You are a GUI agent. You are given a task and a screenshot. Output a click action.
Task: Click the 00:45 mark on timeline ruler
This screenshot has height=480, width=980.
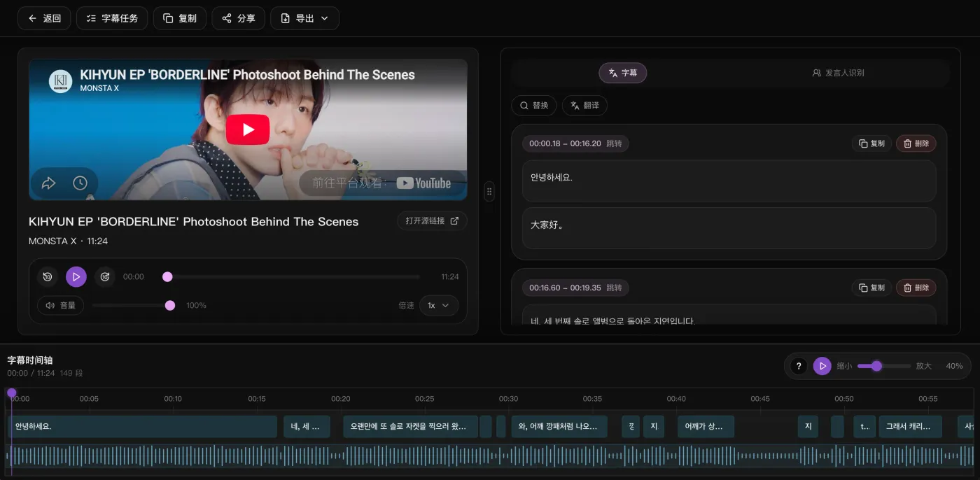click(760, 399)
